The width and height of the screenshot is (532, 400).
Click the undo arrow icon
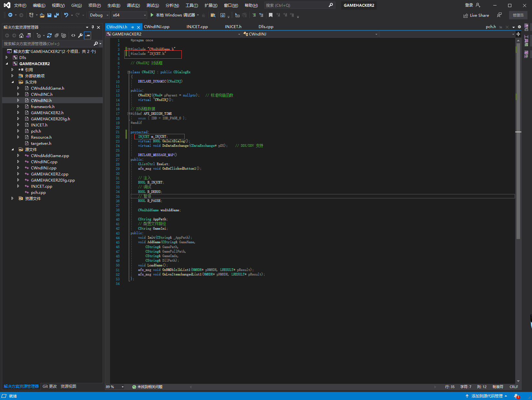(x=66, y=15)
